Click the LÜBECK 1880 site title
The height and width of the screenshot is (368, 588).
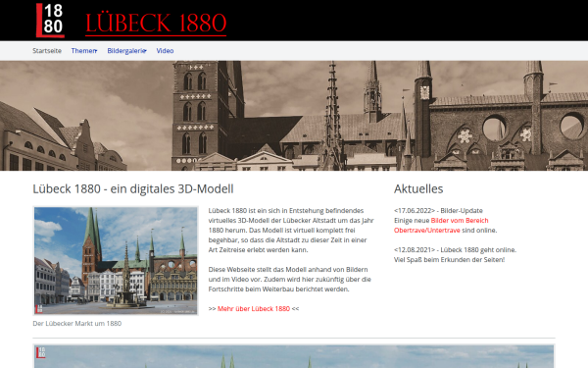click(x=156, y=24)
